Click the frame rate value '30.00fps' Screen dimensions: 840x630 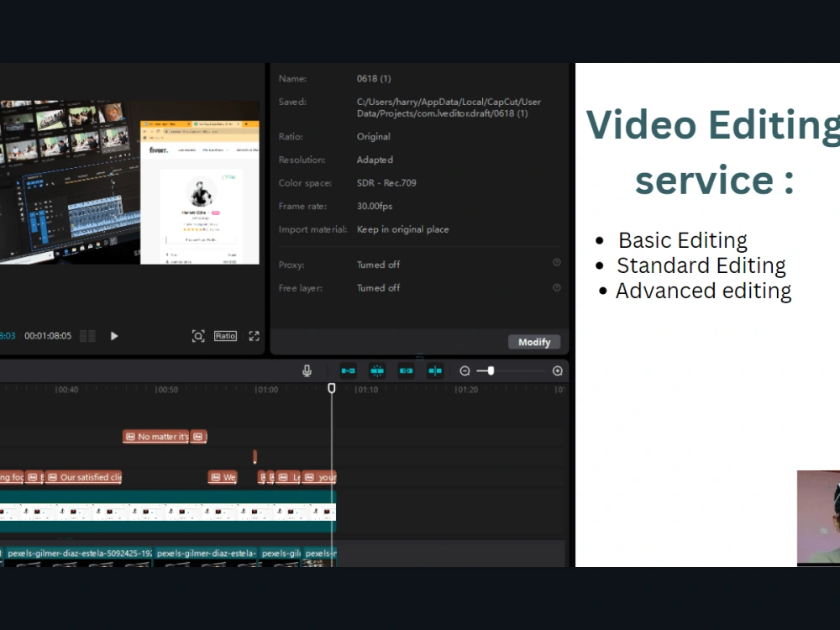375,207
